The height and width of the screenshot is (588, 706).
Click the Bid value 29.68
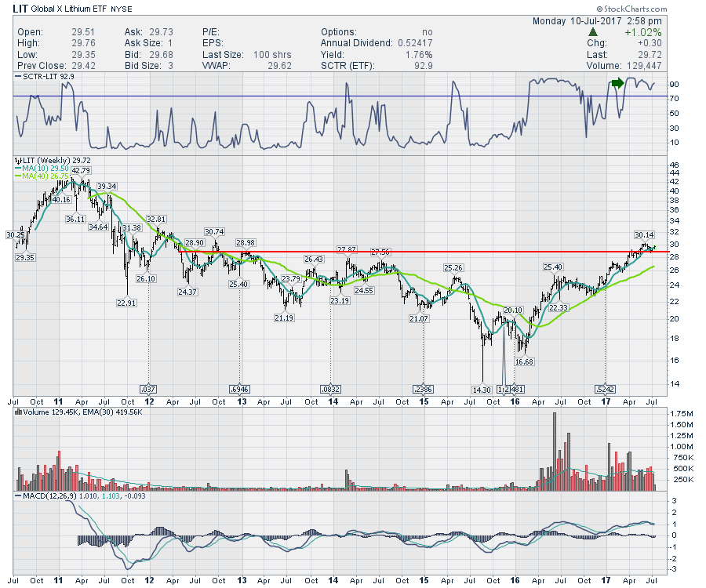(x=161, y=54)
